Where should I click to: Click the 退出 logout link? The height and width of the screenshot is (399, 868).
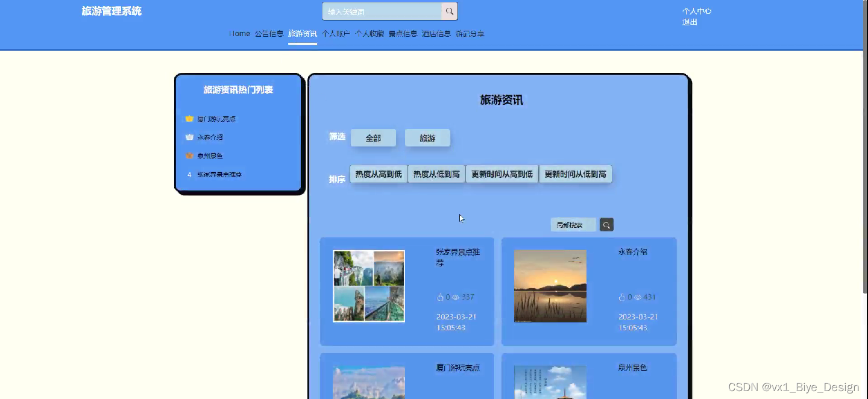(690, 22)
